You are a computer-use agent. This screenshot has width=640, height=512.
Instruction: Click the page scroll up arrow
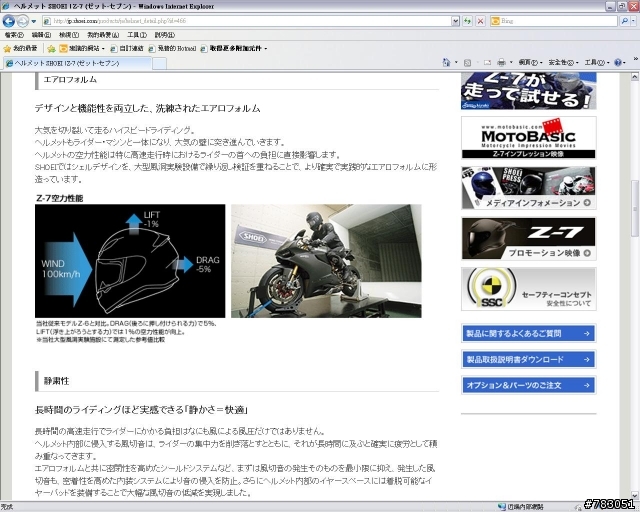(635, 77)
